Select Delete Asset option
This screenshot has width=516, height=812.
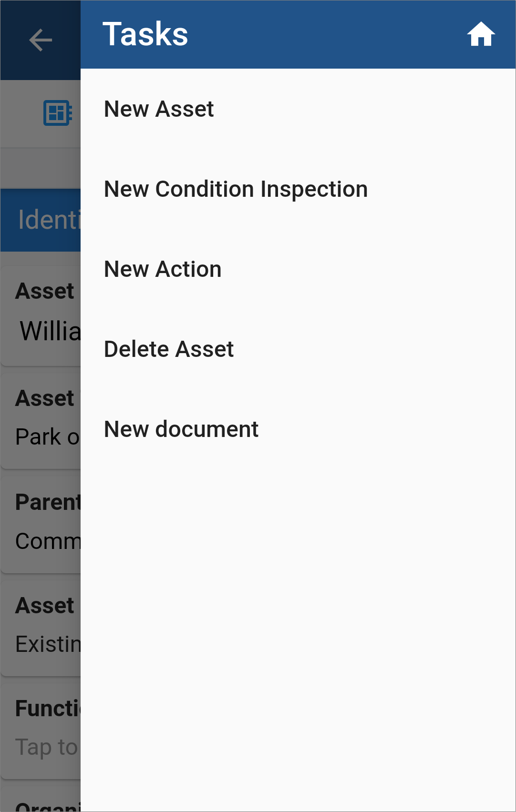pyautogui.click(x=169, y=349)
